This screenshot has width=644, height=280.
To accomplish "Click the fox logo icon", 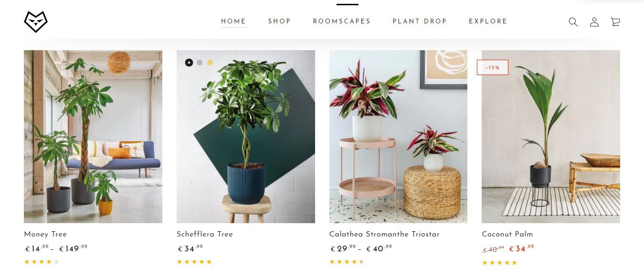I will [x=36, y=22].
